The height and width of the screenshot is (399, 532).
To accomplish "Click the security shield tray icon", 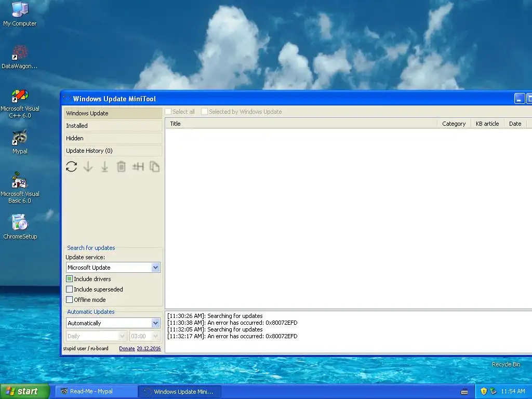I will point(484,391).
